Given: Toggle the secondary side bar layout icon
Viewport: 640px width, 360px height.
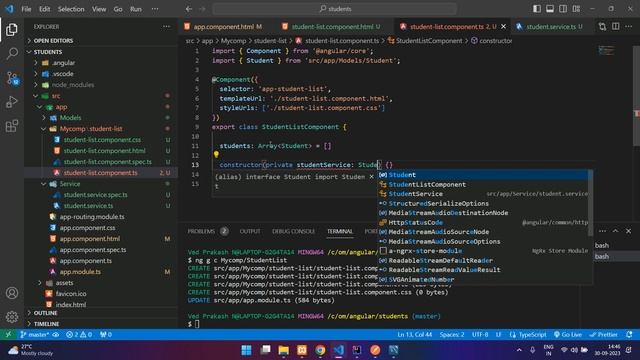Looking at the screenshot, I should pos(563,9).
